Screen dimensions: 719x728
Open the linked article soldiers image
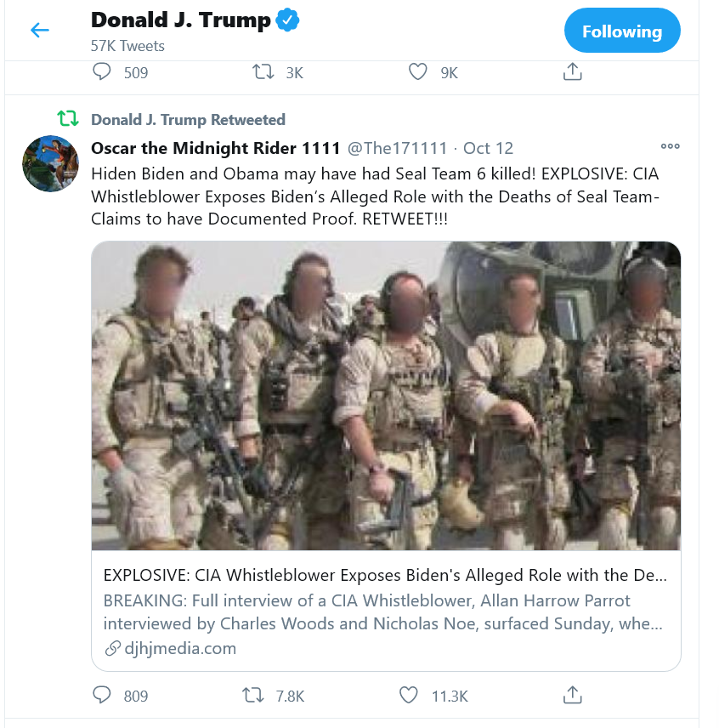[x=386, y=395]
